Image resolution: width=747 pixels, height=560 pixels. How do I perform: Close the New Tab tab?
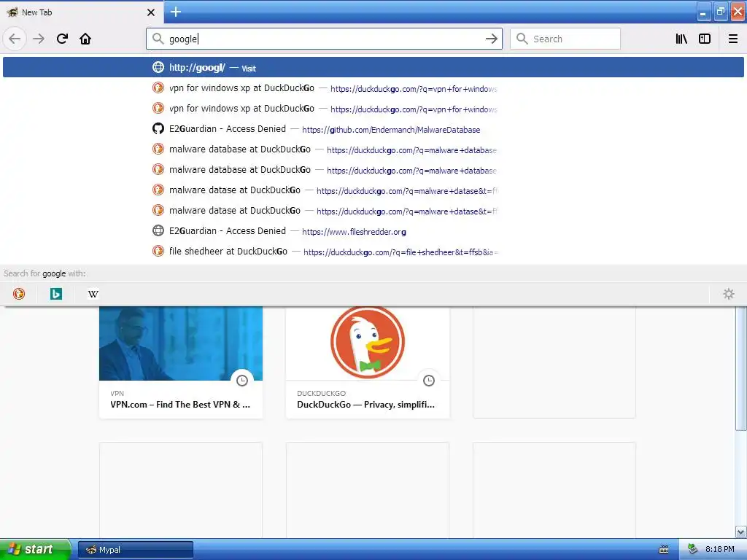click(x=151, y=12)
